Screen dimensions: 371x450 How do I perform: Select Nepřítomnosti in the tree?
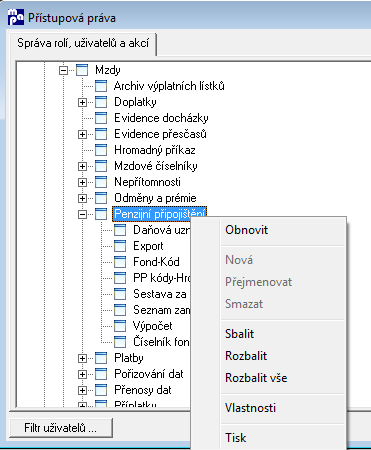[x=147, y=182]
